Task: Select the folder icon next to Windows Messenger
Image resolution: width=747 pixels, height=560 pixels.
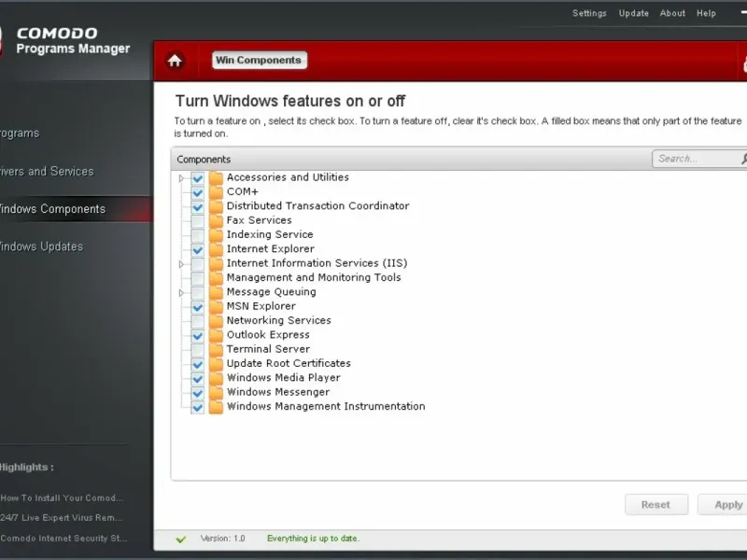Action: pyautogui.click(x=216, y=392)
